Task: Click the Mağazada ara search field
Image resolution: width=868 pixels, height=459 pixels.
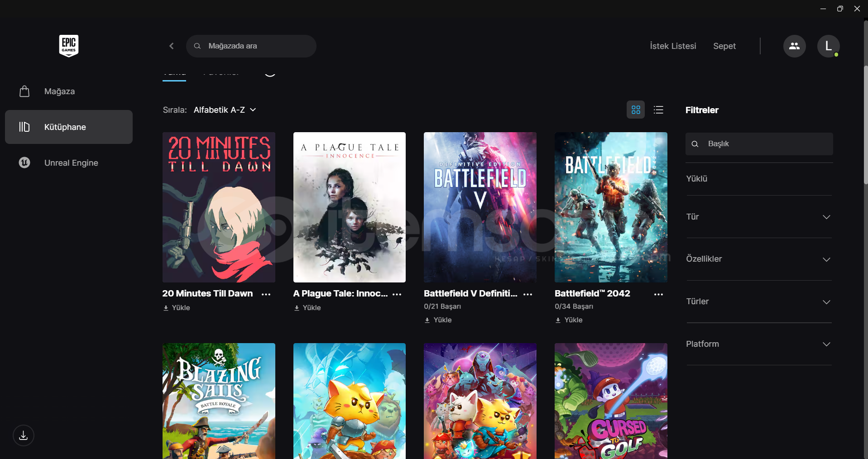Action: click(x=251, y=46)
